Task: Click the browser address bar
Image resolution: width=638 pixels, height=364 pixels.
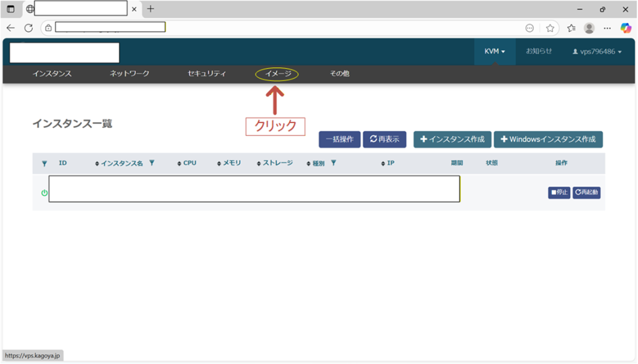Action: click(x=280, y=28)
